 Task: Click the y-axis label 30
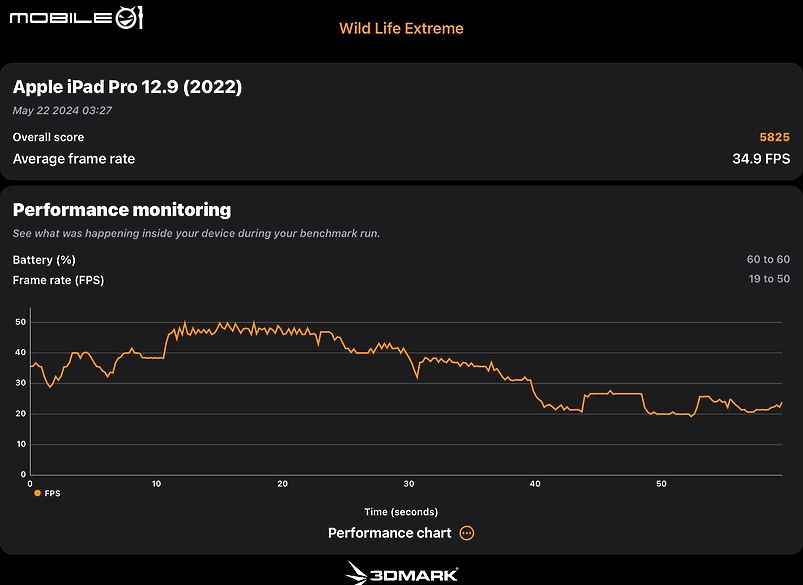tap(20, 383)
